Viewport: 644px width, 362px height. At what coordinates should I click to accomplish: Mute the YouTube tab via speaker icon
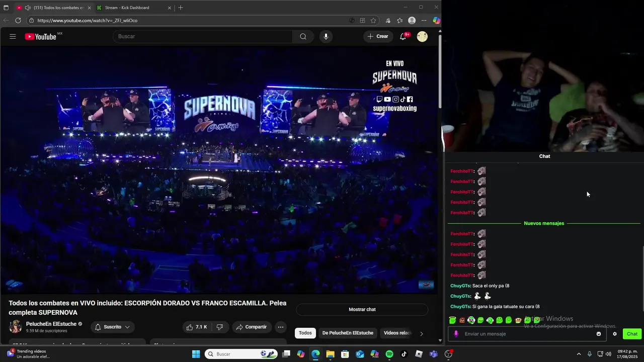[x=27, y=8]
